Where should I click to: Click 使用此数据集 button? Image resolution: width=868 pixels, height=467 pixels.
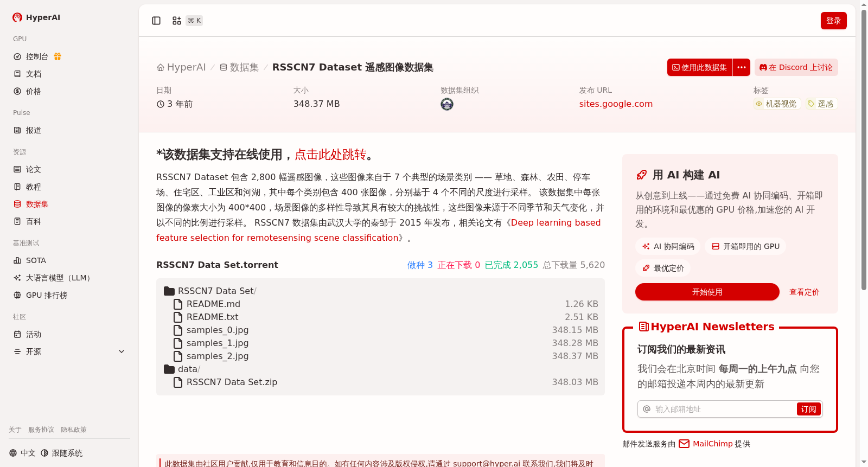point(700,67)
